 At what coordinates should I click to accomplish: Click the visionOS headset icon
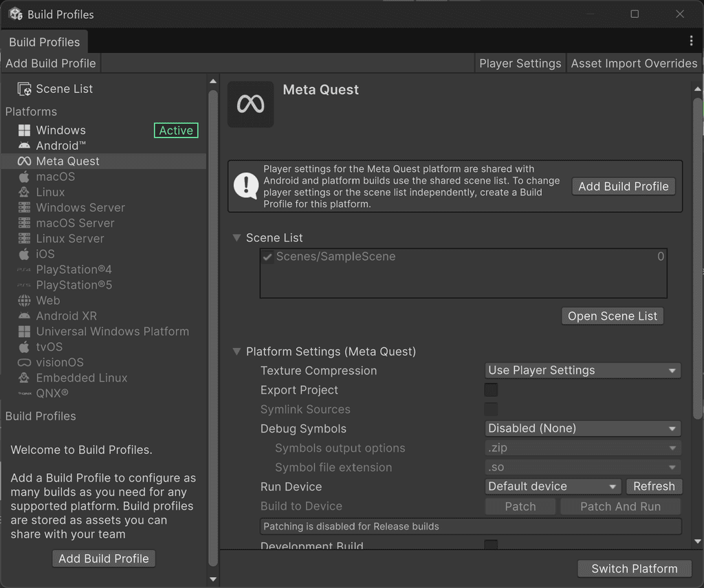(24, 362)
